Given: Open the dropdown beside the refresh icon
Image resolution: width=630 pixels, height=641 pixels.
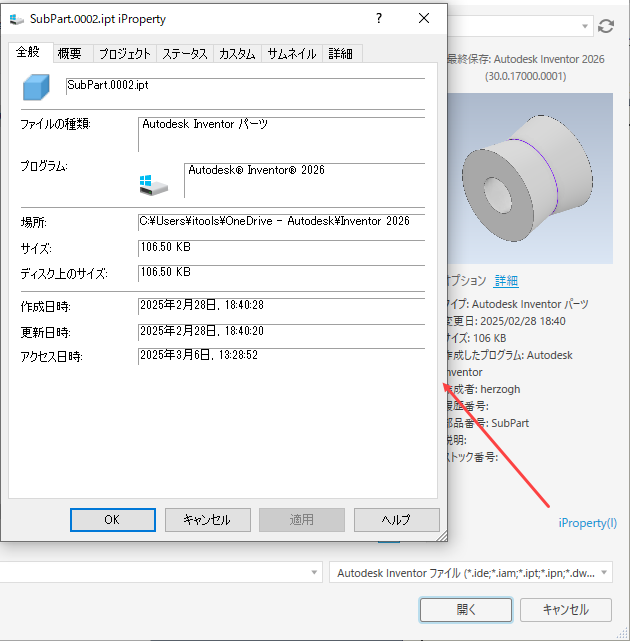Looking at the screenshot, I should pyautogui.click(x=585, y=26).
